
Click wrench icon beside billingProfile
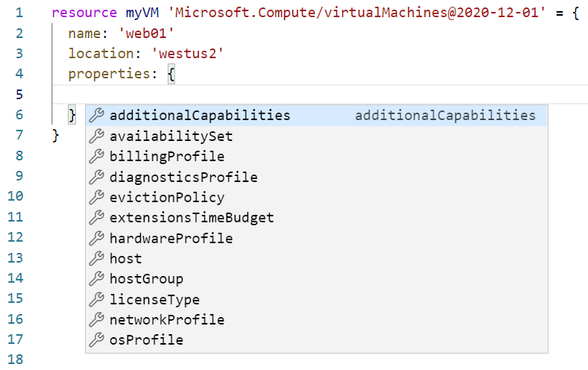click(96, 157)
